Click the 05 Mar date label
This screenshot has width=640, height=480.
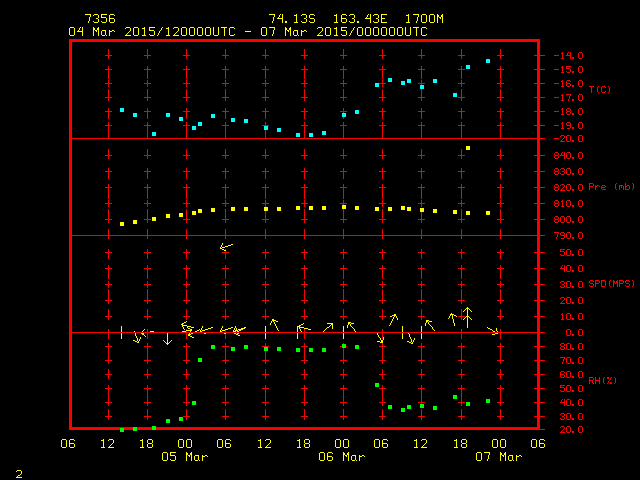tap(185, 457)
